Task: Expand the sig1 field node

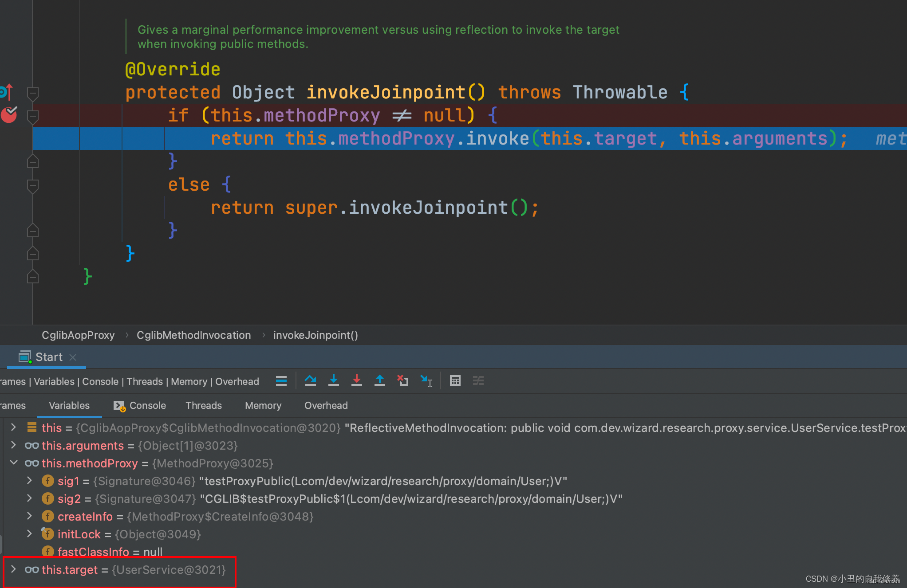Action: point(29,481)
